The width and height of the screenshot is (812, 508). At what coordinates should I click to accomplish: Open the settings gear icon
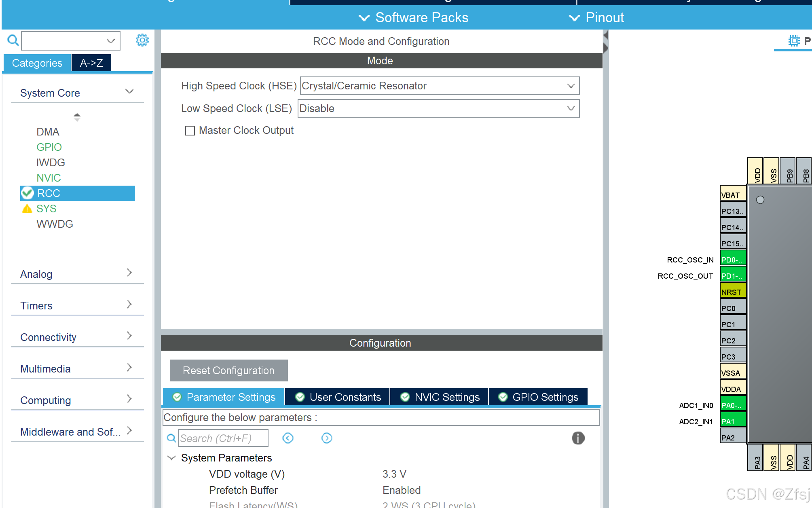(142, 40)
